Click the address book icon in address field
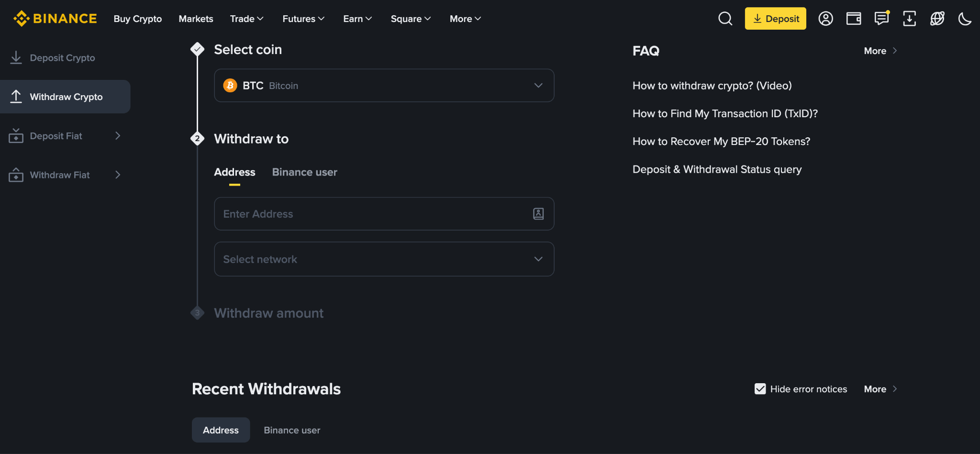This screenshot has height=454, width=980. [x=538, y=214]
